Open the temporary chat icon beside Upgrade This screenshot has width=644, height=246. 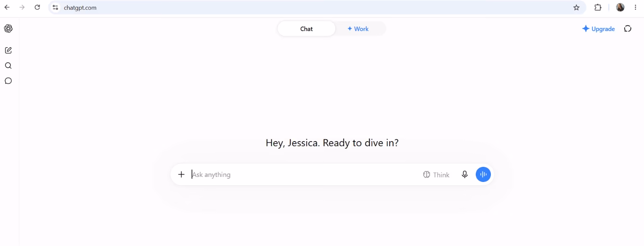coord(628,29)
